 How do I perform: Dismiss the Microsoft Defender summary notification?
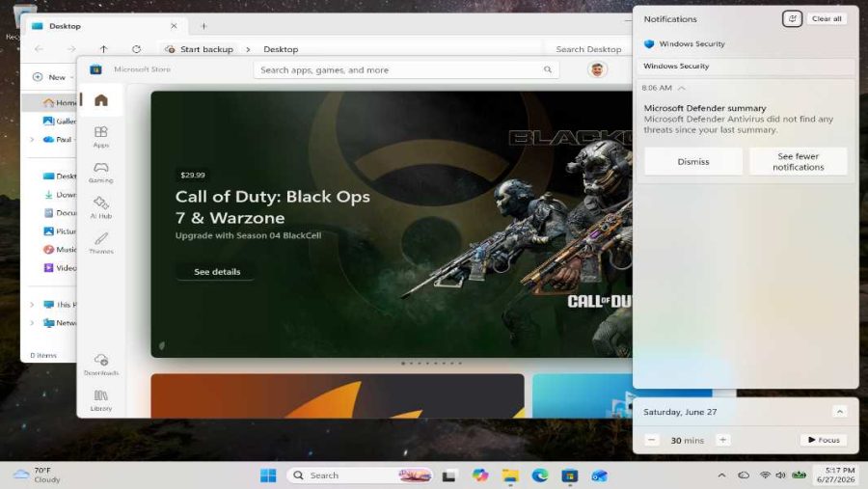click(693, 161)
